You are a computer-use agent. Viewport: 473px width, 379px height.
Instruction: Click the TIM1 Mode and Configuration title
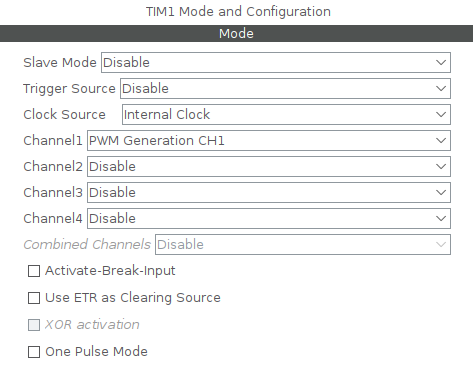pos(238,12)
